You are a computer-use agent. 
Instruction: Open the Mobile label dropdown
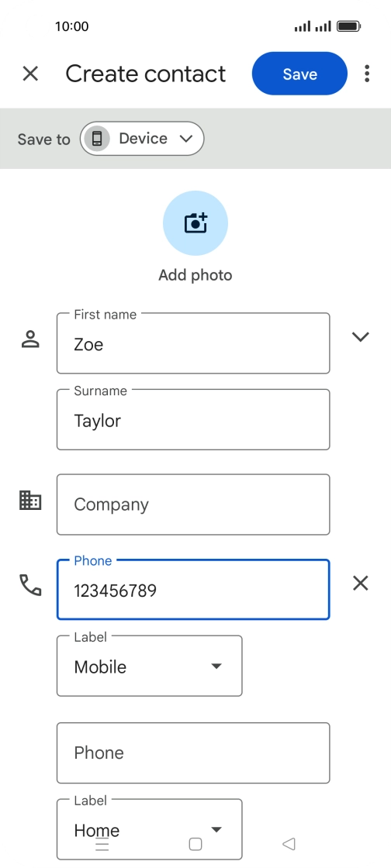[150, 666]
